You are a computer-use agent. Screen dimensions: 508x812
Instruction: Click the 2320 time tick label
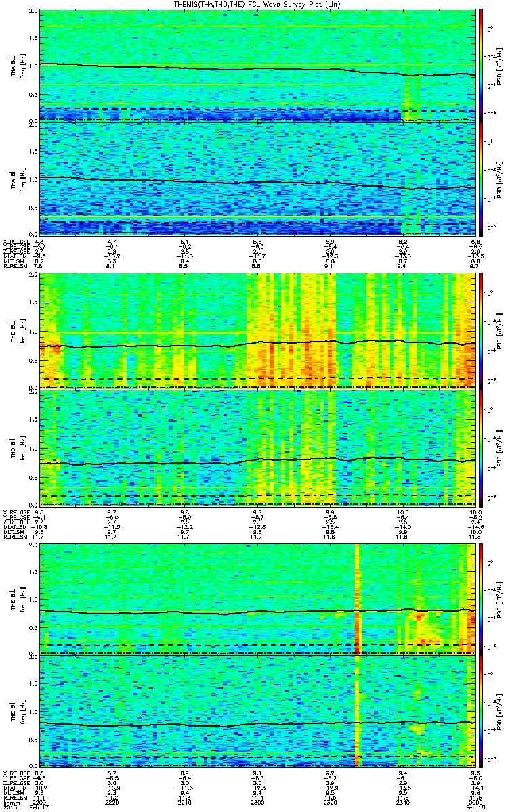point(331,802)
